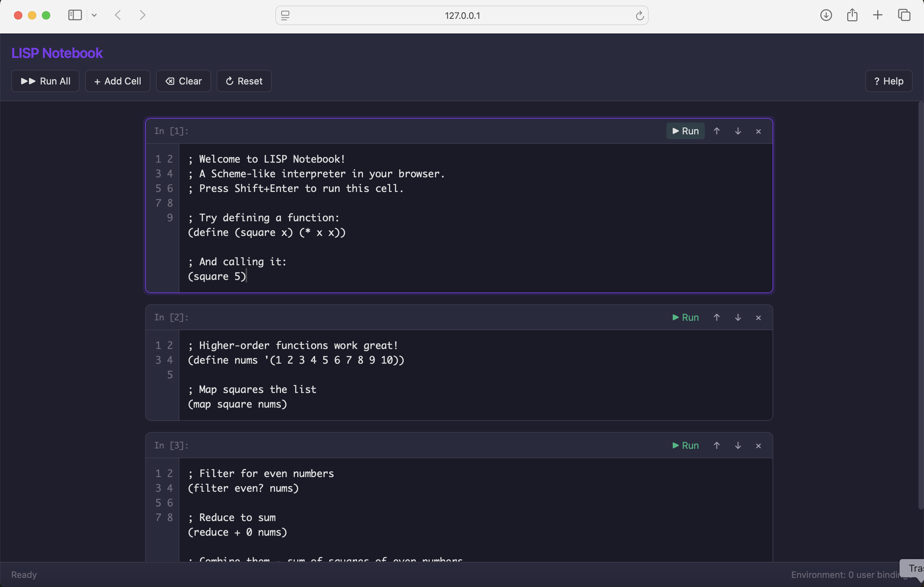
Task: Delete cell In [3]
Action: (x=758, y=445)
